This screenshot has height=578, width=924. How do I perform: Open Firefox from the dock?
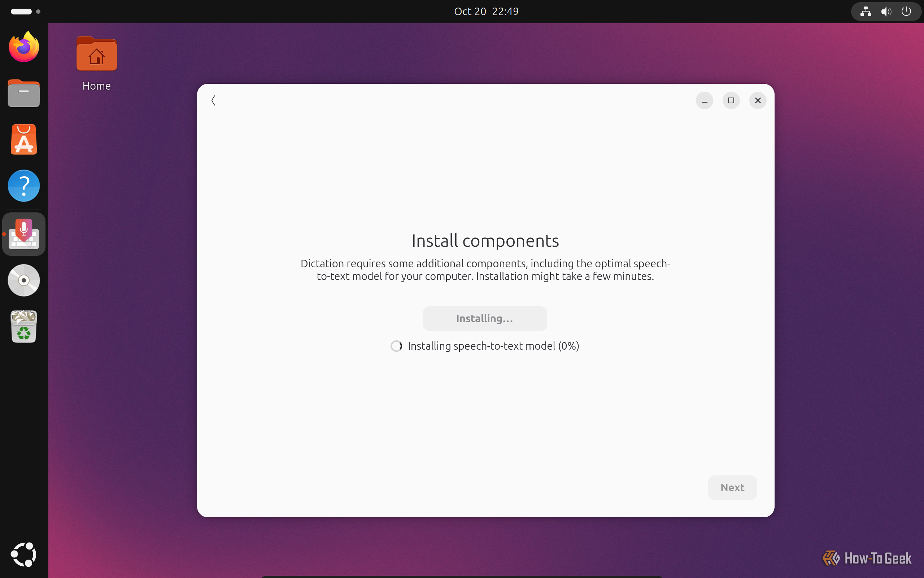tap(24, 47)
